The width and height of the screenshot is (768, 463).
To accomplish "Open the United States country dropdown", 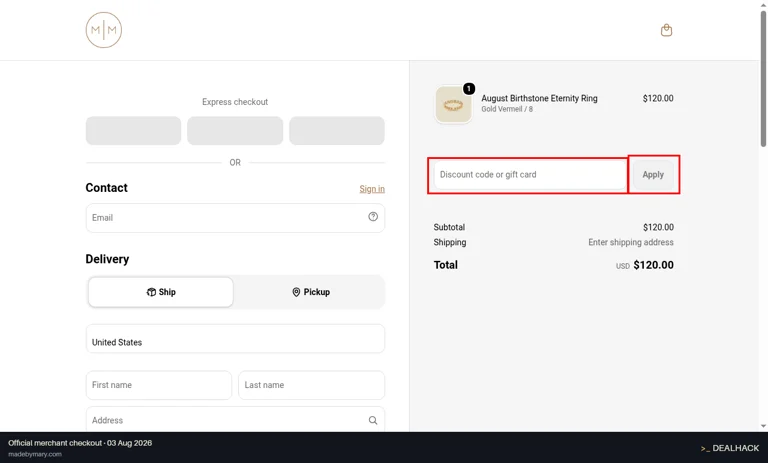I will click(235, 339).
